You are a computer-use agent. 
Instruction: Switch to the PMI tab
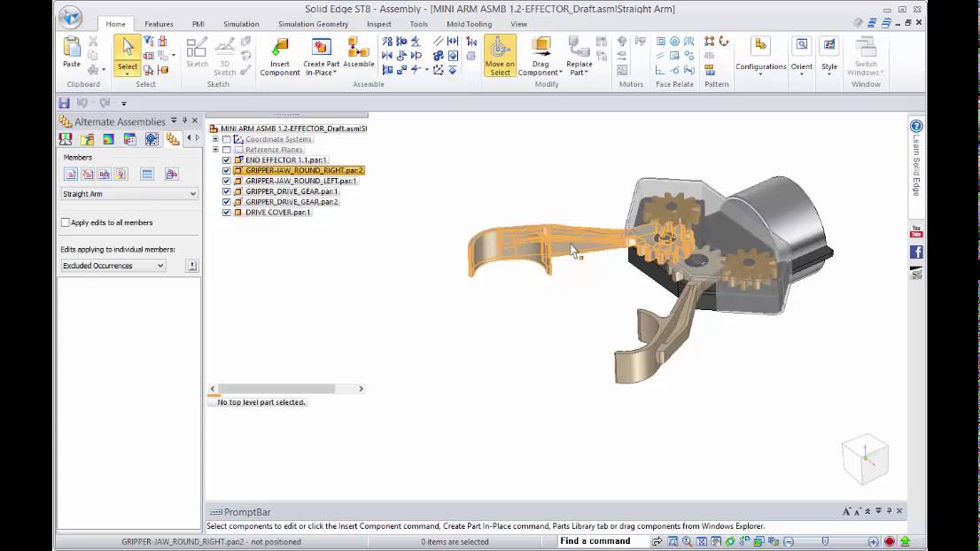pos(198,24)
